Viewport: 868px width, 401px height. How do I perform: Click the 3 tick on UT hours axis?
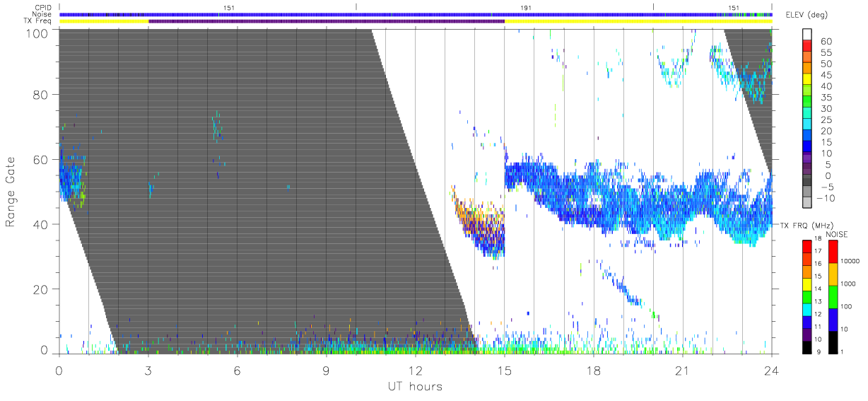tap(148, 371)
